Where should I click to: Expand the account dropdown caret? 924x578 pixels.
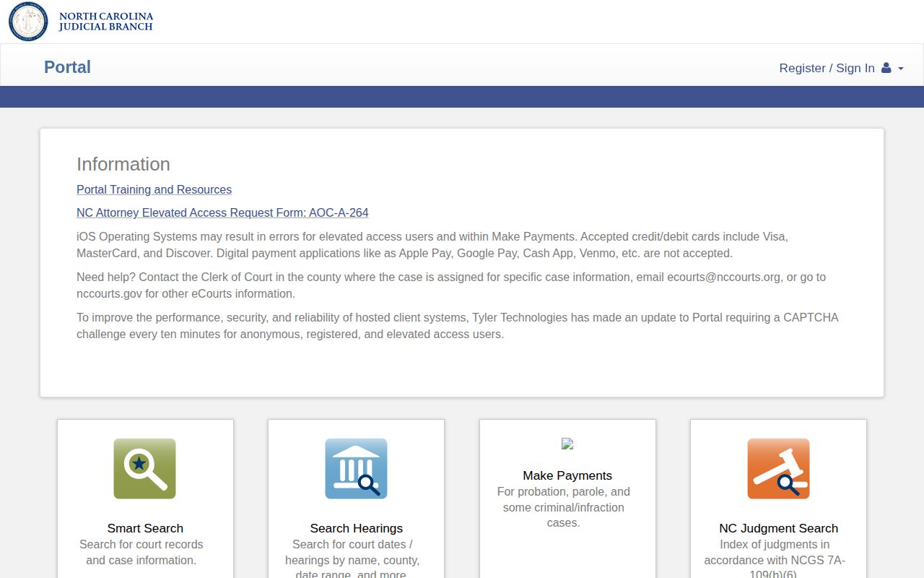900,69
